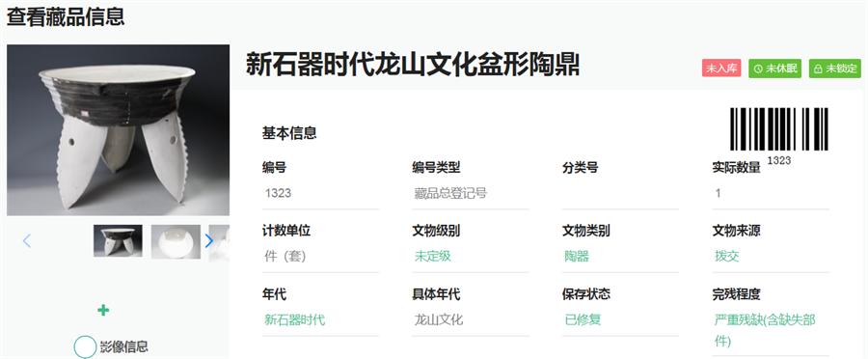Click the lock icon in 未锁定 tag
This screenshot has width=868, height=359.
tap(818, 69)
